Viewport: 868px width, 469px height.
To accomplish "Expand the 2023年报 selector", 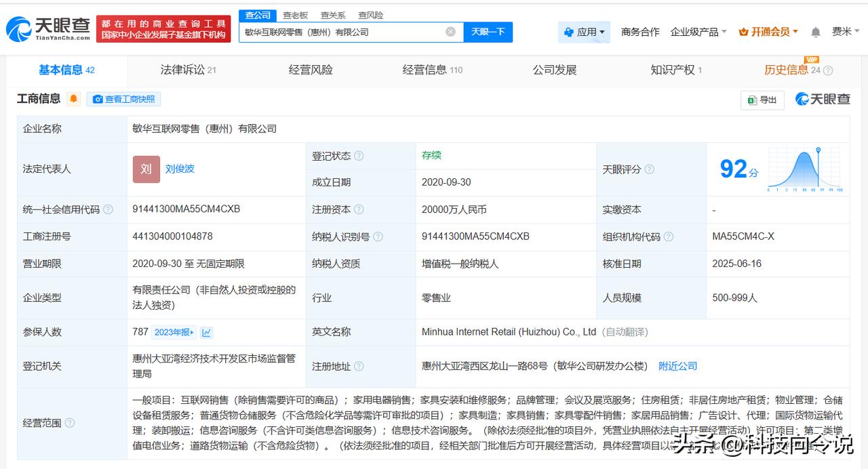I will pyautogui.click(x=174, y=332).
